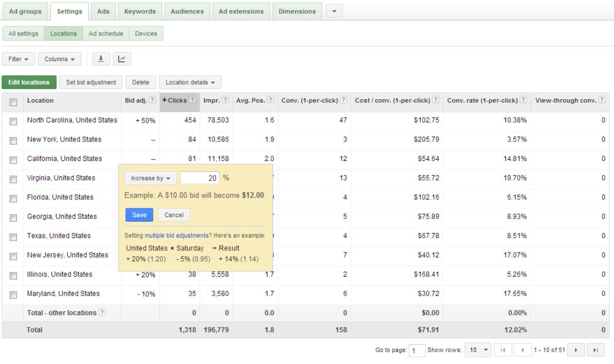Expand the Location details dropdown
The image size is (614, 364).
pyautogui.click(x=190, y=82)
